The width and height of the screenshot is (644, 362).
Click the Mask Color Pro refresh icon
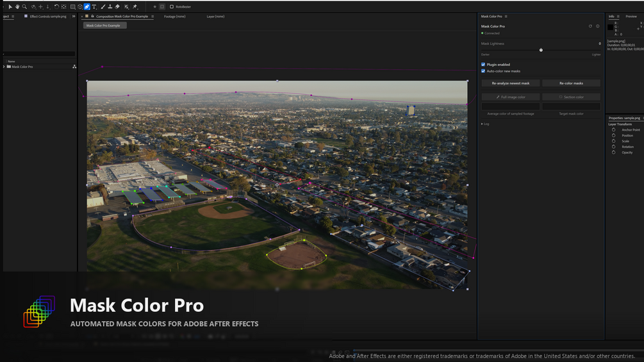click(590, 26)
